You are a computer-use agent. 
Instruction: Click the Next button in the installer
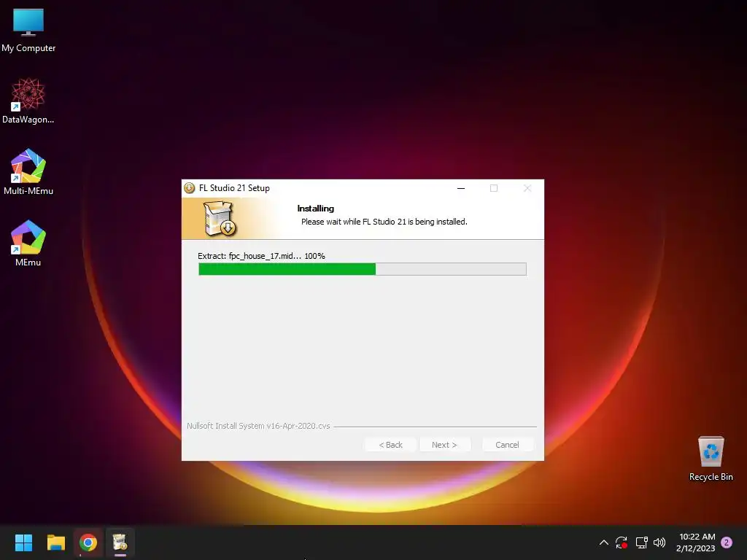click(x=444, y=445)
